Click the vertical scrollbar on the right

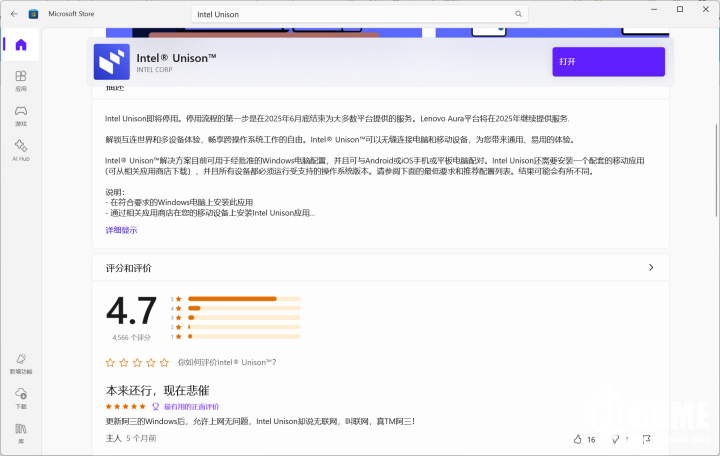click(x=716, y=170)
